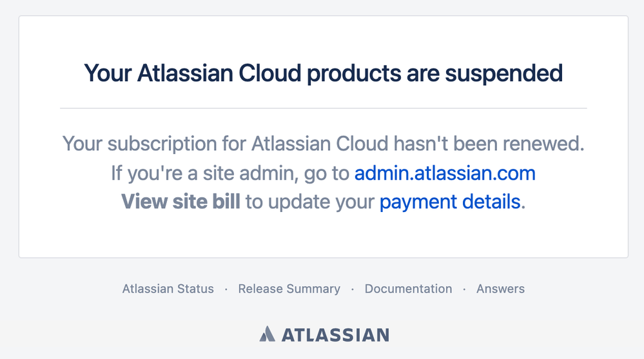Click the 'products are suspended' heading

click(x=323, y=73)
